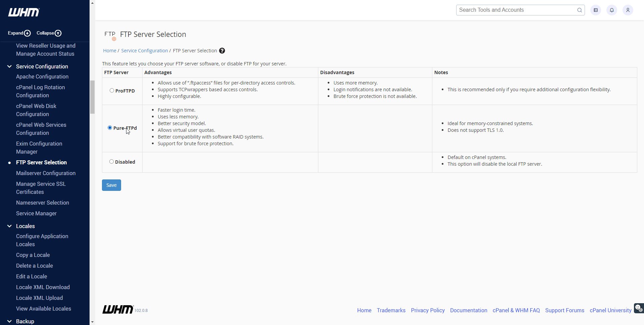
Task: Open Nameserver Selection in sidebar
Action: (43, 203)
